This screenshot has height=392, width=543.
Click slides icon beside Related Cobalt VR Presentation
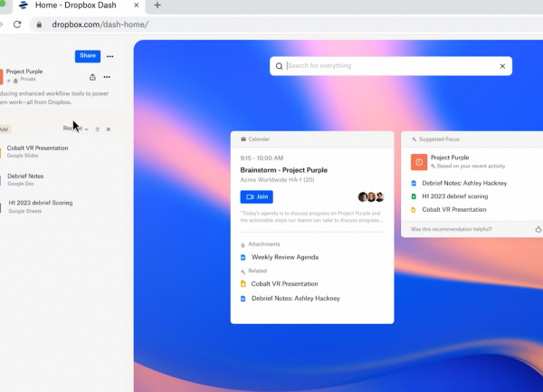[x=243, y=284]
